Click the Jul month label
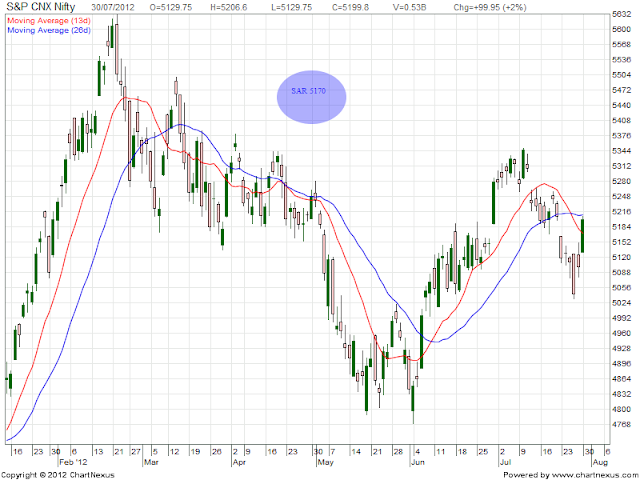 pos(505,462)
